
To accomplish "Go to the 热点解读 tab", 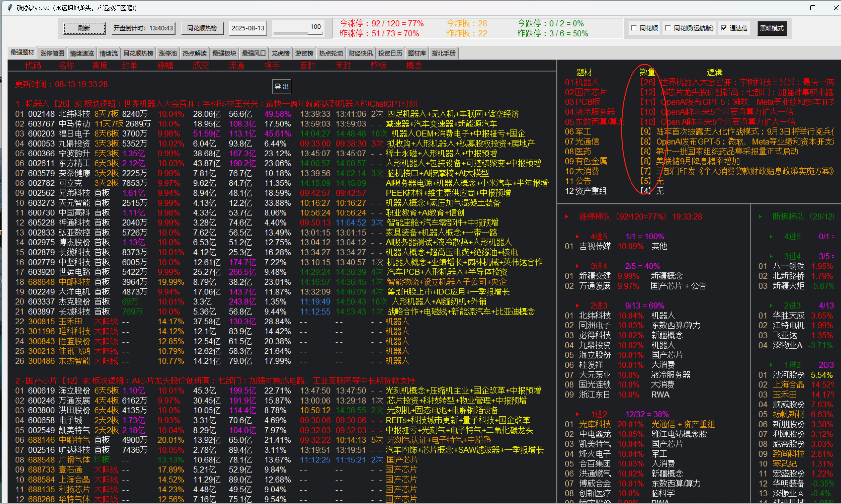I will [195, 53].
